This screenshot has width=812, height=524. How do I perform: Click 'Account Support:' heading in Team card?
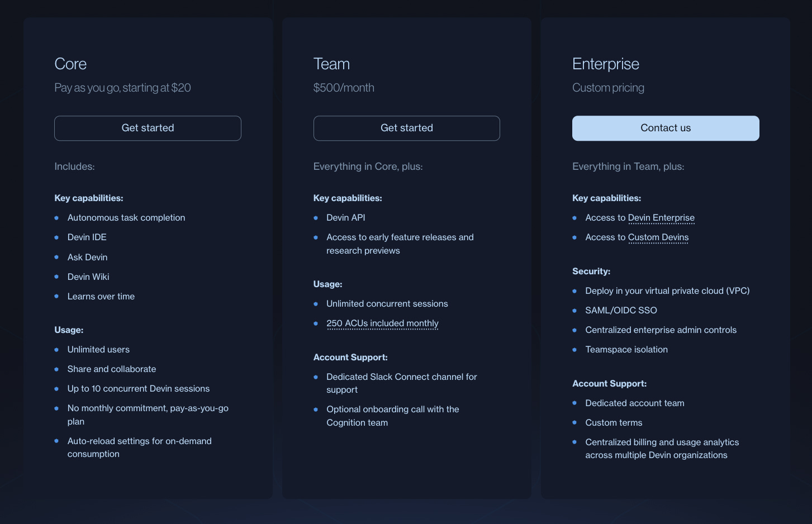click(350, 358)
